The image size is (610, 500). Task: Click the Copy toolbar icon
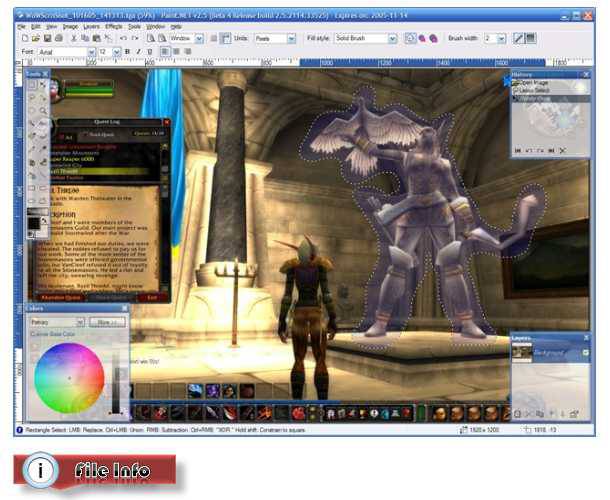pyautogui.click(x=85, y=38)
